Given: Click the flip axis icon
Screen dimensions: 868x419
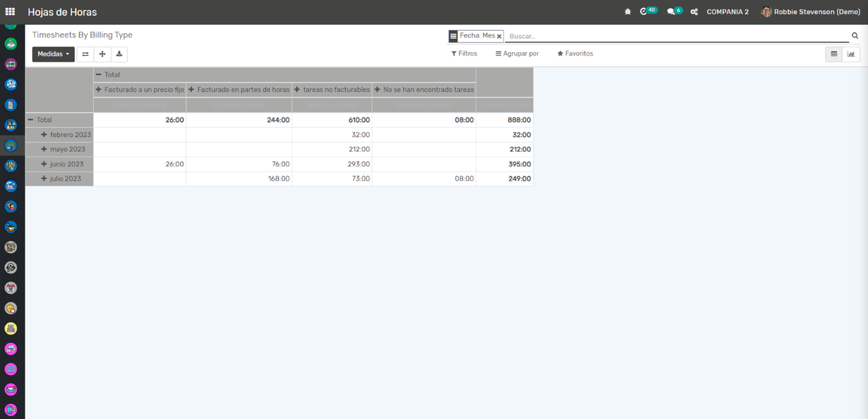Looking at the screenshot, I should (85, 54).
